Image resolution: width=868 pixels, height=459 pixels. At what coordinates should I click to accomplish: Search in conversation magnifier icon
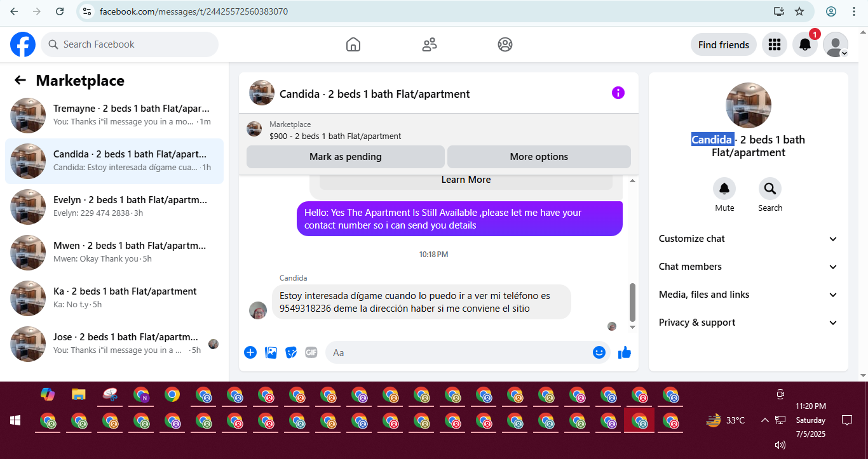(770, 189)
